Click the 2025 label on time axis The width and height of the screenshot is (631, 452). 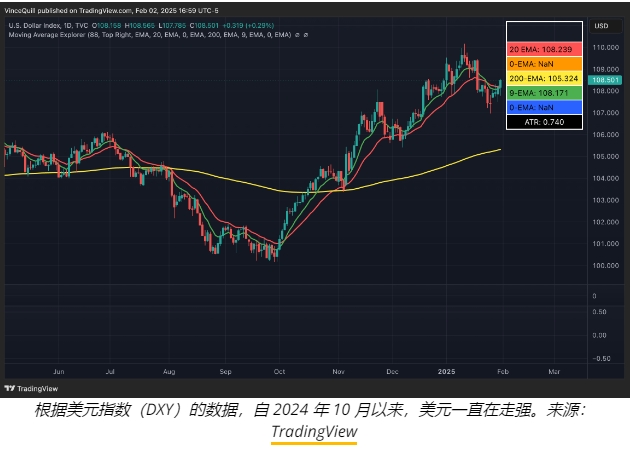pos(446,372)
